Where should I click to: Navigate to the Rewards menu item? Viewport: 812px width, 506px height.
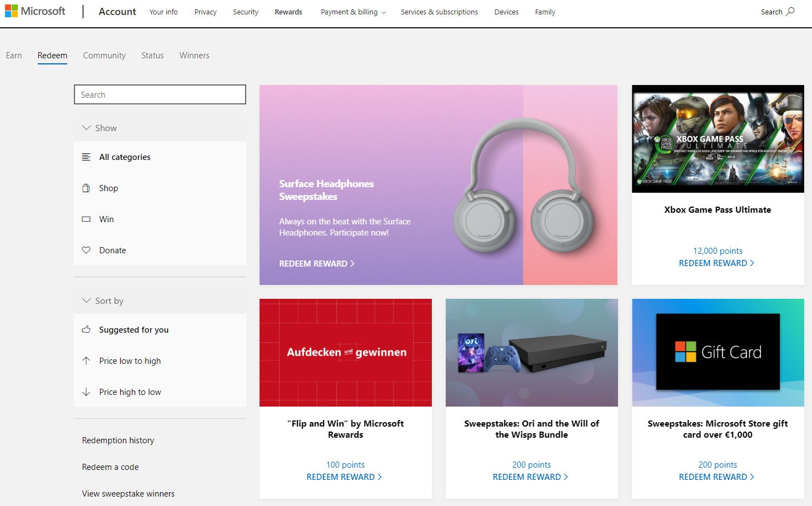288,12
